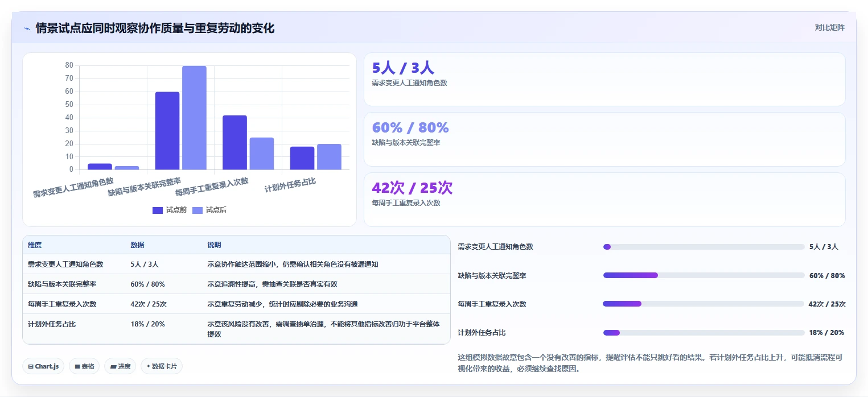Click table cell 每周手工重复录入次数

(x=62, y=304)
